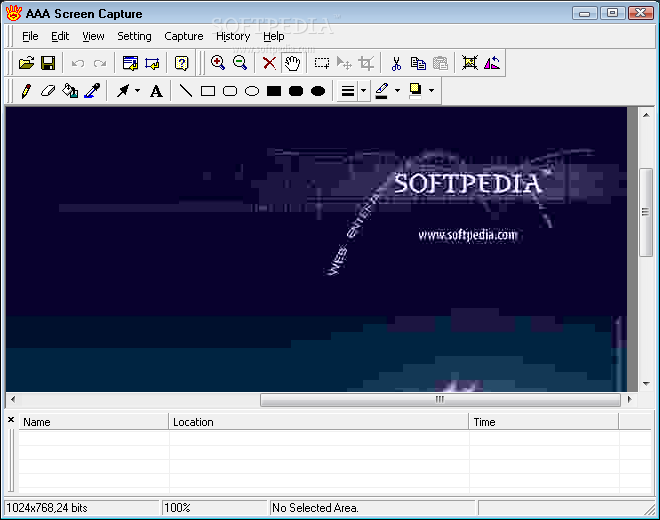
Task: Select the dashed rectangle selection tool
Action: [x=322, y=63]
